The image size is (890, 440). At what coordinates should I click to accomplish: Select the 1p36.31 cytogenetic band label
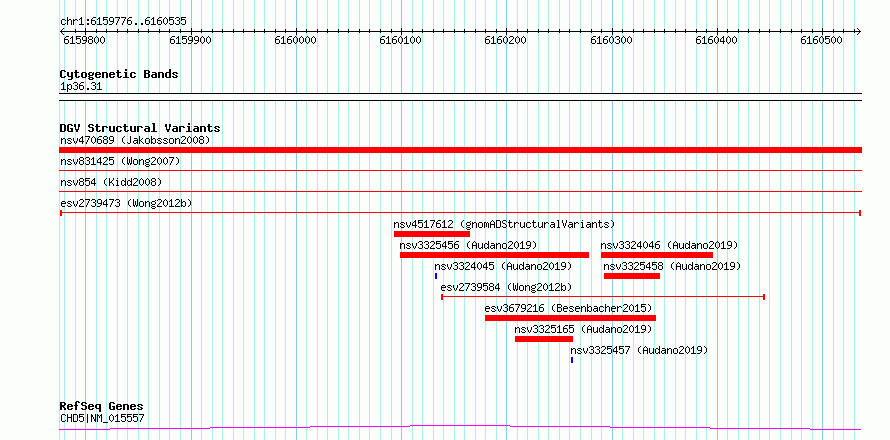pyautogui.click(x=81, y=87)
